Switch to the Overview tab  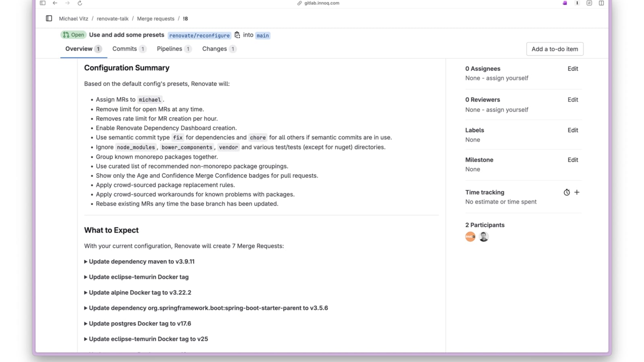(x=83, y=49)
